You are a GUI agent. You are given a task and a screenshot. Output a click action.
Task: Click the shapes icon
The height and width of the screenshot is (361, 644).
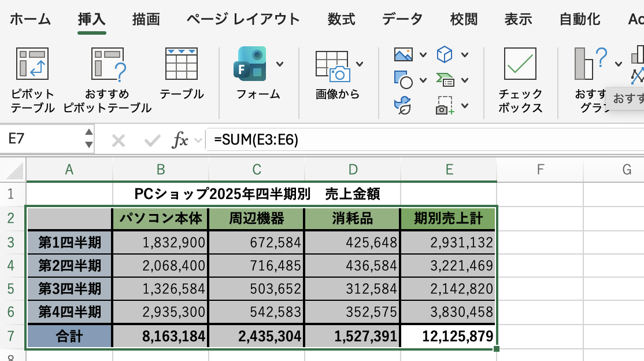point(403,79)
